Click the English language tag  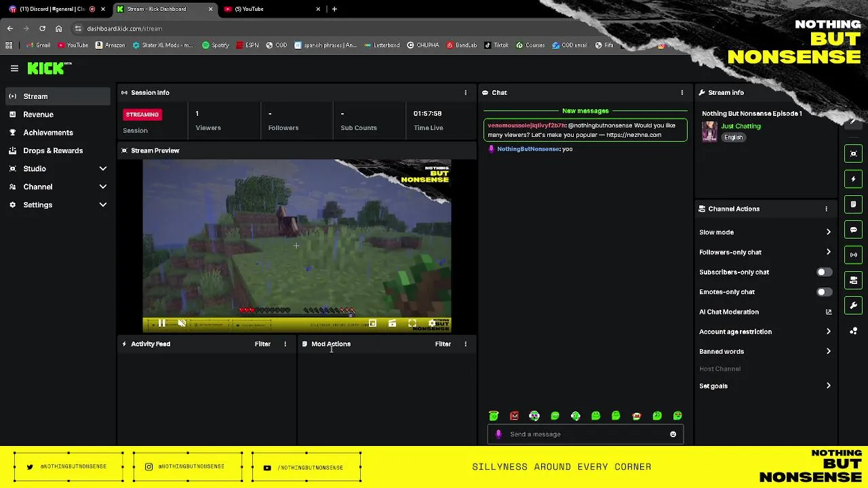(733, 138)
